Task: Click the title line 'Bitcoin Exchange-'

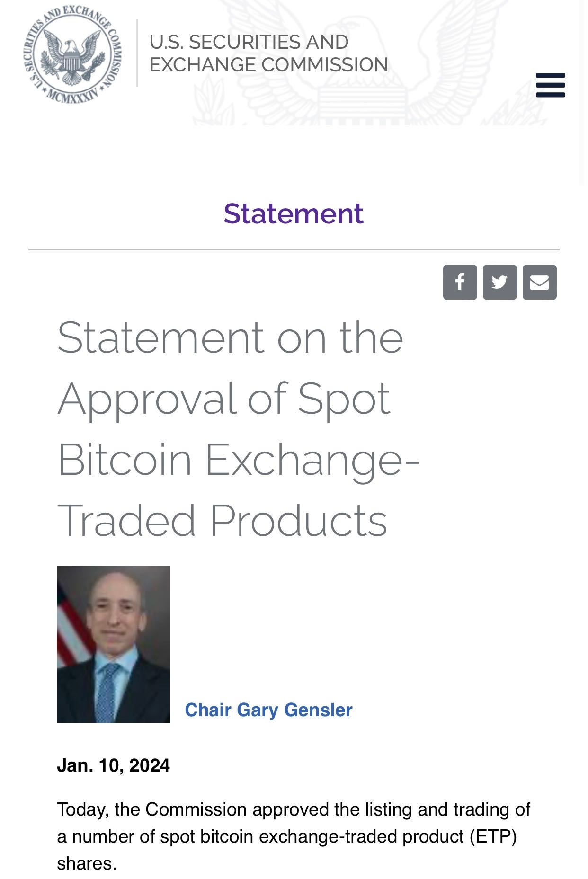Action: pos(238,460)
